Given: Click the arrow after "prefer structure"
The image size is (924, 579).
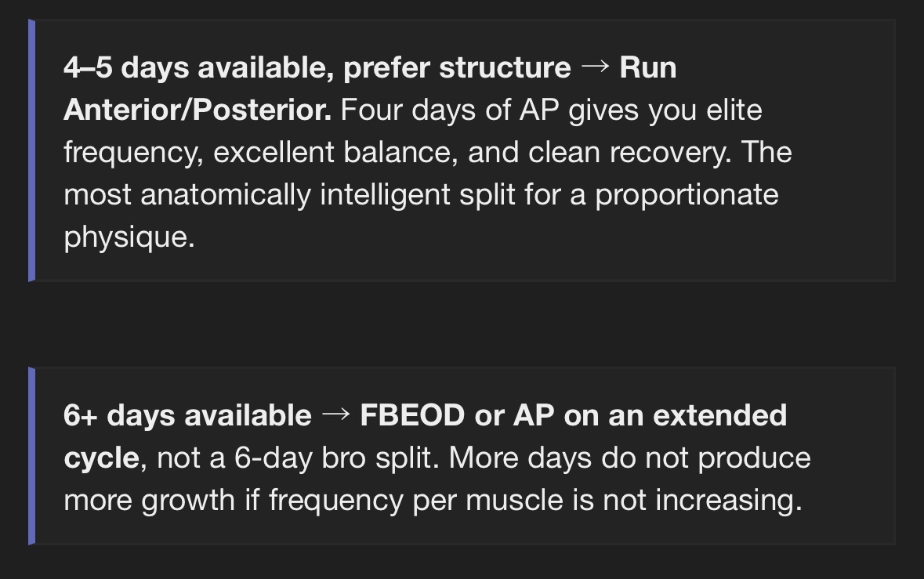Looking at the screenshot, I should point(595,67).
